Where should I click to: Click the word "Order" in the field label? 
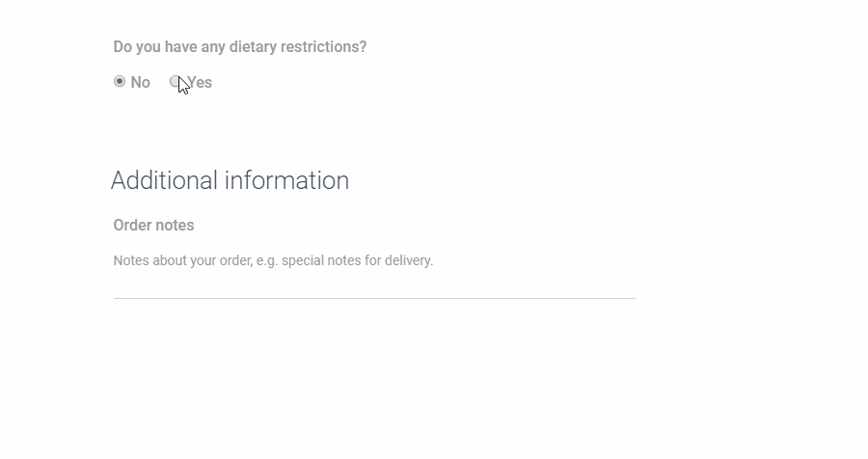click(x=133, y=226)
